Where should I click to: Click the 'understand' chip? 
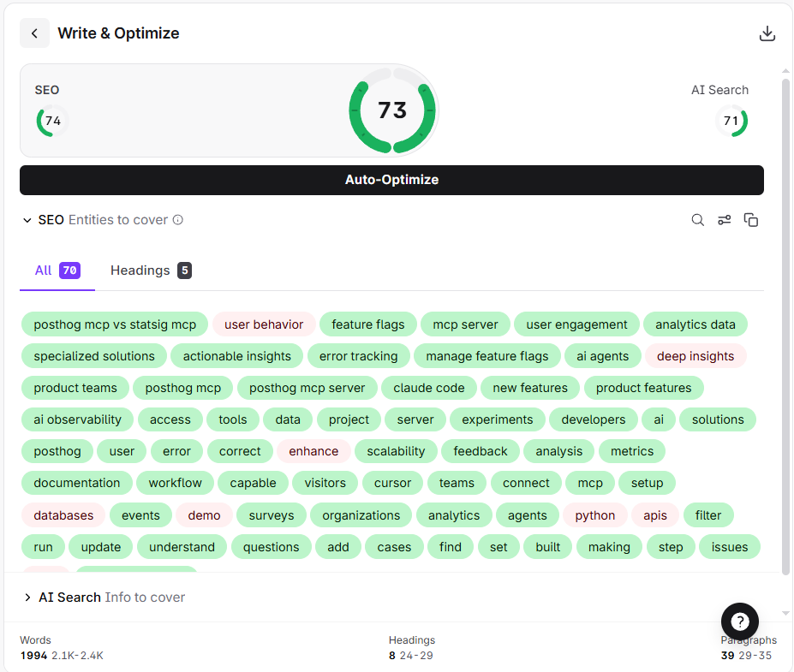182,547
